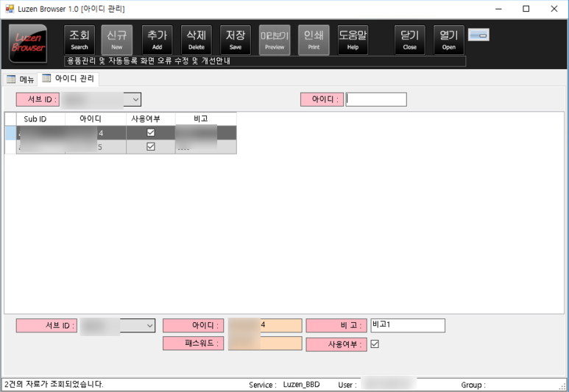The image size is (569, 392).
Task: Click the 닫기 Close toolbar button
Action: point(410,40)
